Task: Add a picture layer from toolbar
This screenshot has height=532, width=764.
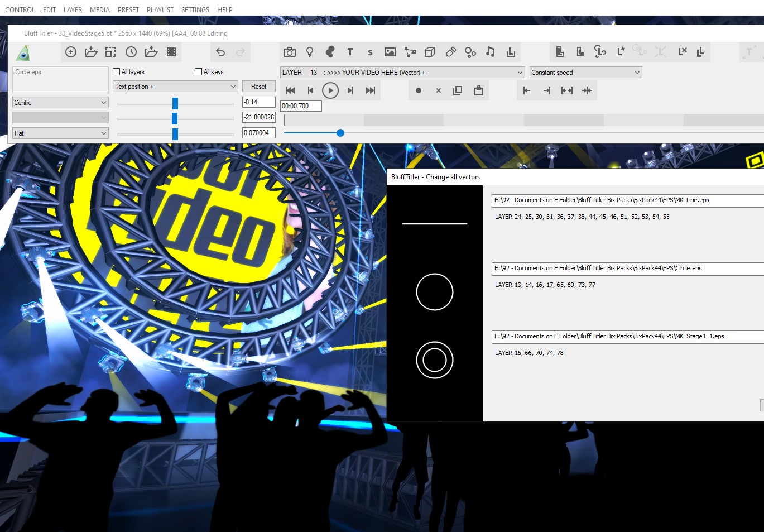Action: (x=390, y=52)
